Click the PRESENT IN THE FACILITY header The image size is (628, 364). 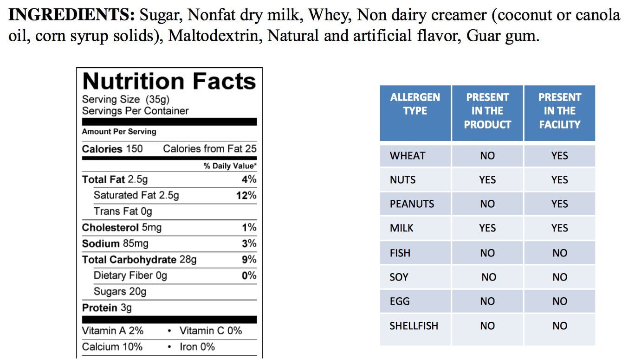pos(559,111)
